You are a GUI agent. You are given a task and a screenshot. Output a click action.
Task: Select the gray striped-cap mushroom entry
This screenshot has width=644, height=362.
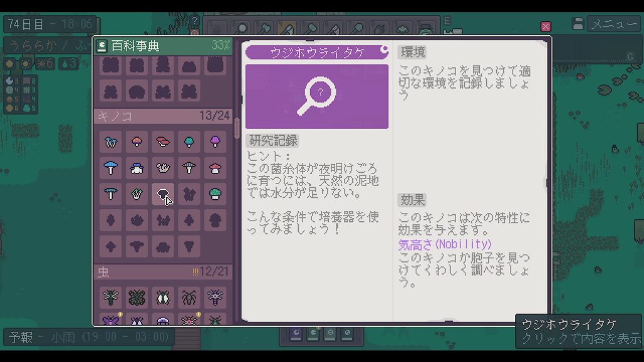point(189,168)
